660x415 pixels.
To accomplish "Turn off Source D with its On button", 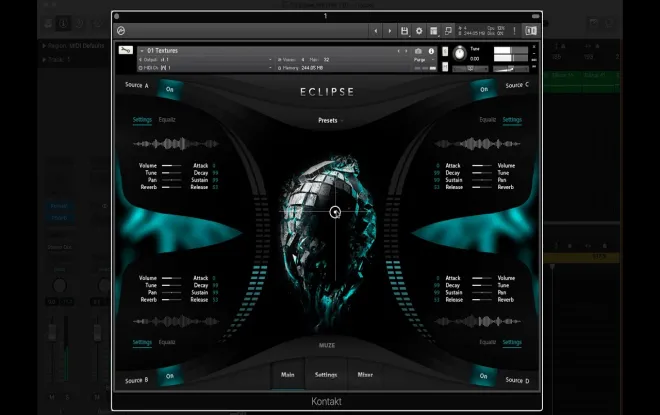I will 483,376.
